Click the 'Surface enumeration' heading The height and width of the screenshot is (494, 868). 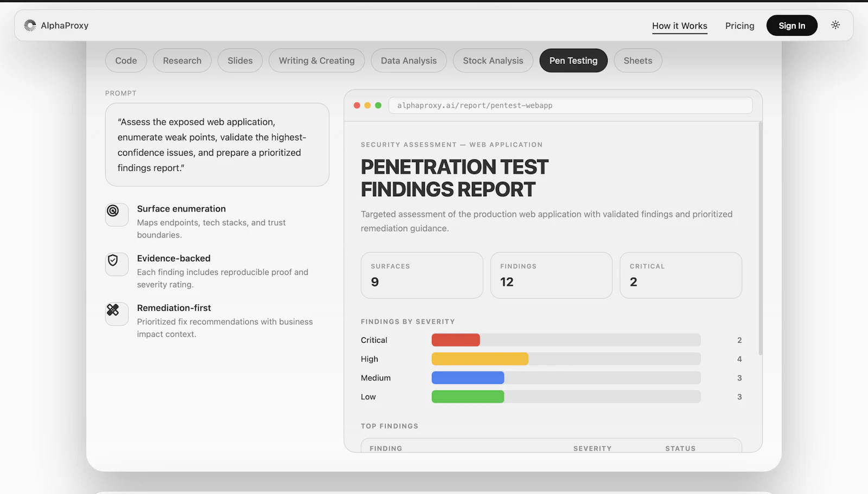181,209
